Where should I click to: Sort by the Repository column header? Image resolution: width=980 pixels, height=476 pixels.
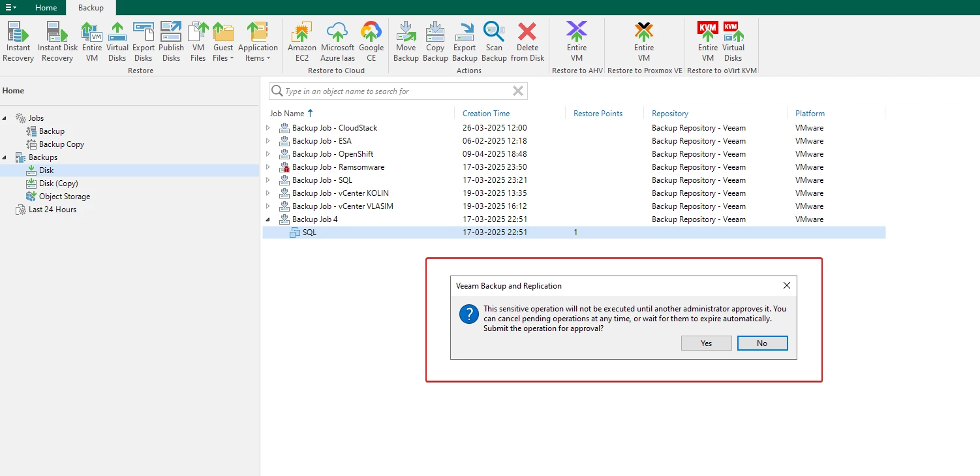tap(670, 114)
